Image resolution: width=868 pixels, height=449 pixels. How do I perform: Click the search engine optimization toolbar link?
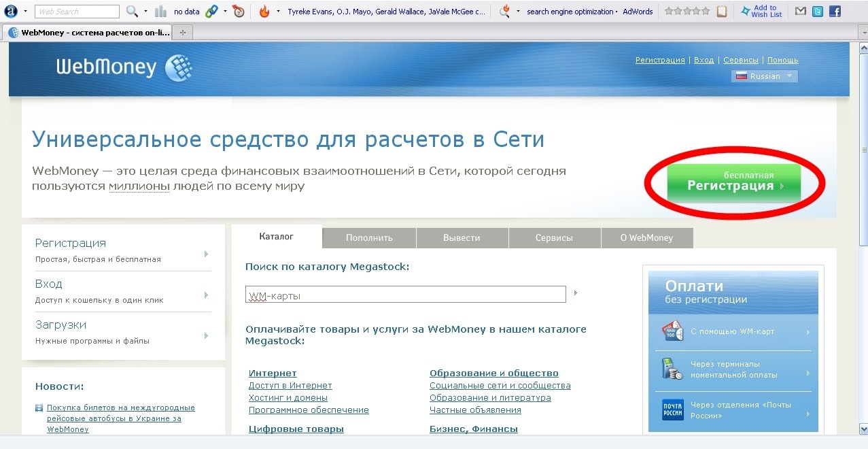570,12
